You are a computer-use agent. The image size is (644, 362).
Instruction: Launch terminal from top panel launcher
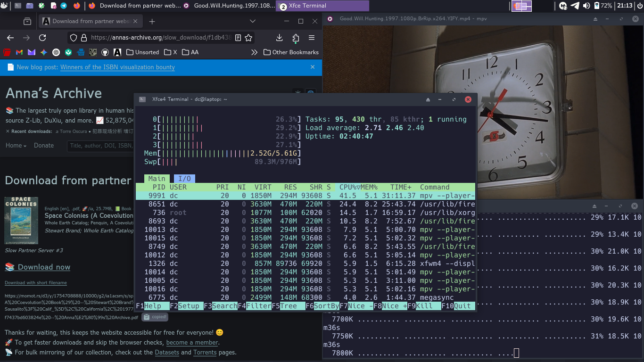coord(18,6)
